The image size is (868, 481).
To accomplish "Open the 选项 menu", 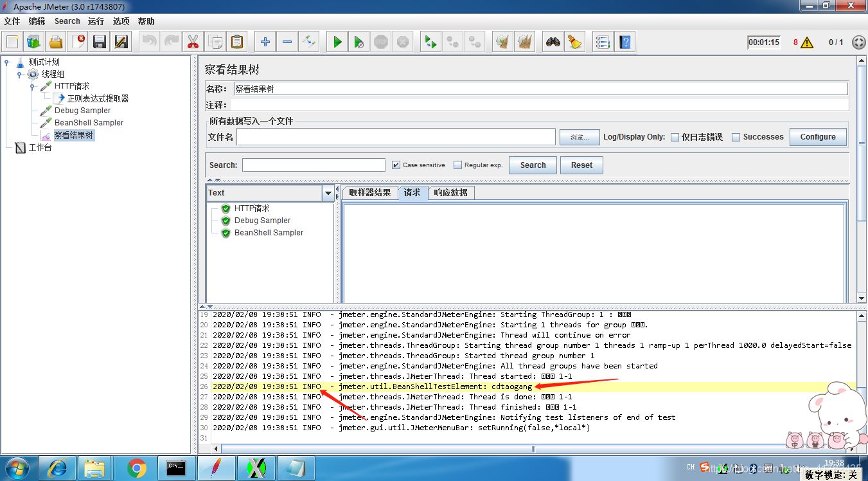I will [x=121, y=21].
